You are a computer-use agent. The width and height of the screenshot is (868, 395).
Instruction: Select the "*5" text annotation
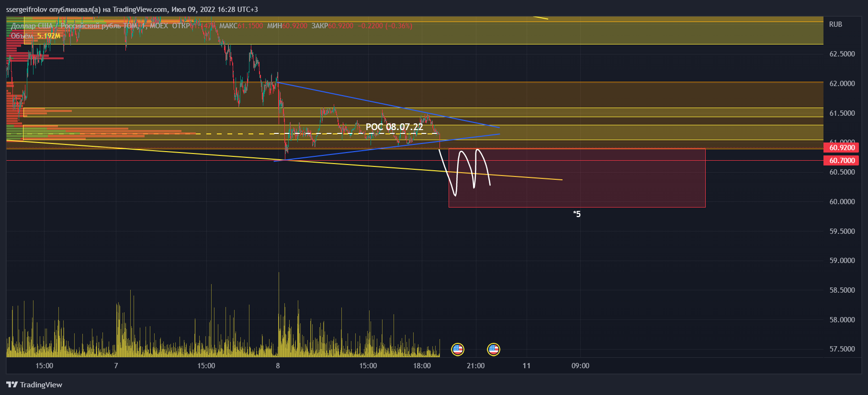pyautogui.click(x=577, y=214)
